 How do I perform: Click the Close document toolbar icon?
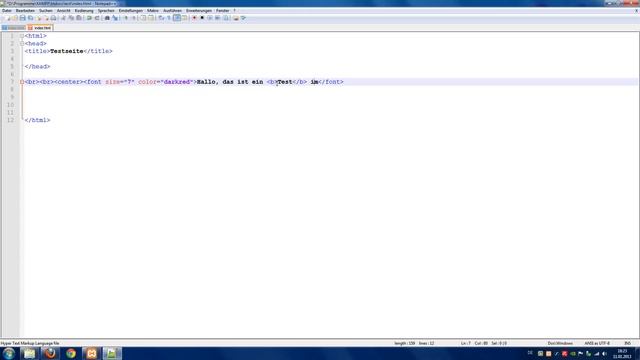coord(39,18)
